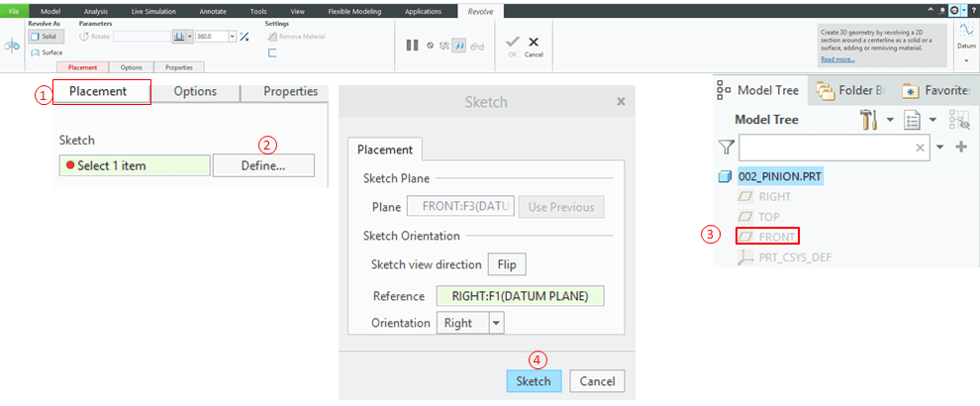The height and width of the screenshot is (406, 980).
Task: Close the Sketch dialog with X
Action: 621,101
